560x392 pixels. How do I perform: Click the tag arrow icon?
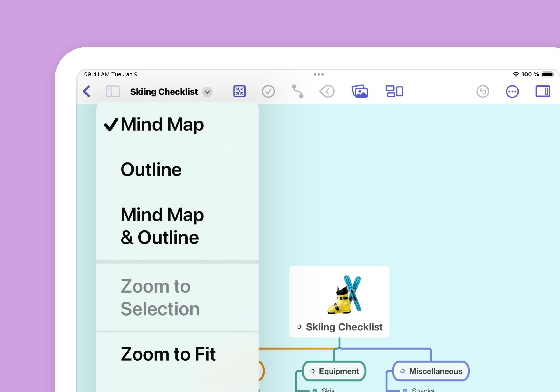tap(327, 91)
